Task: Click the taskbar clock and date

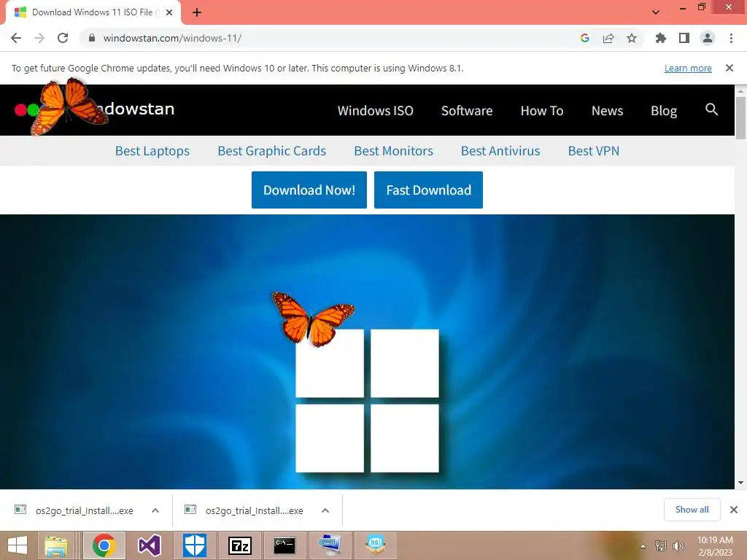Action: click(x=715, y=546)
